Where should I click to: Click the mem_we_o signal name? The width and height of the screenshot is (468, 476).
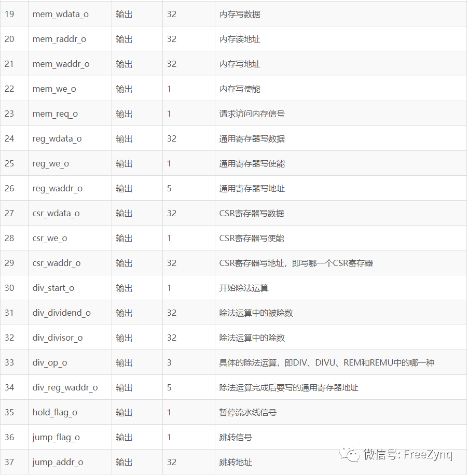[x=54, y=89]
